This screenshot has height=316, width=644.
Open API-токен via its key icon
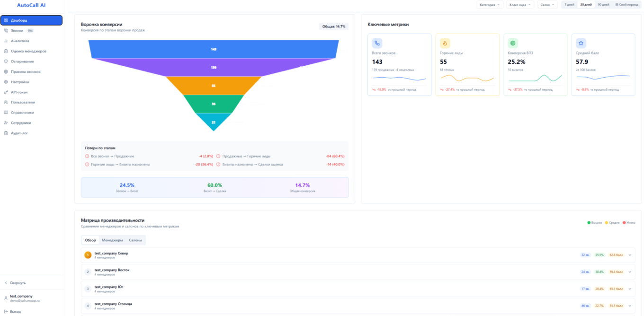pos(6,92)
